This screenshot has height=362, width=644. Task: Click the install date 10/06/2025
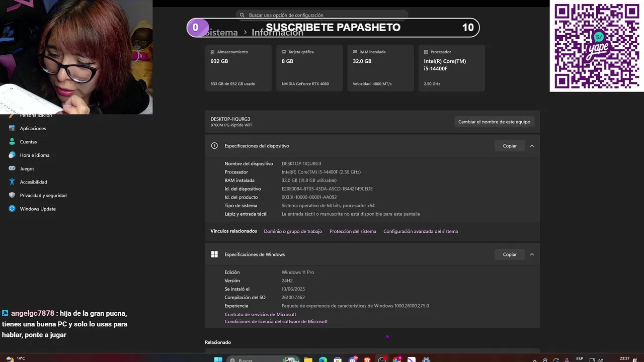click(293, 289)
